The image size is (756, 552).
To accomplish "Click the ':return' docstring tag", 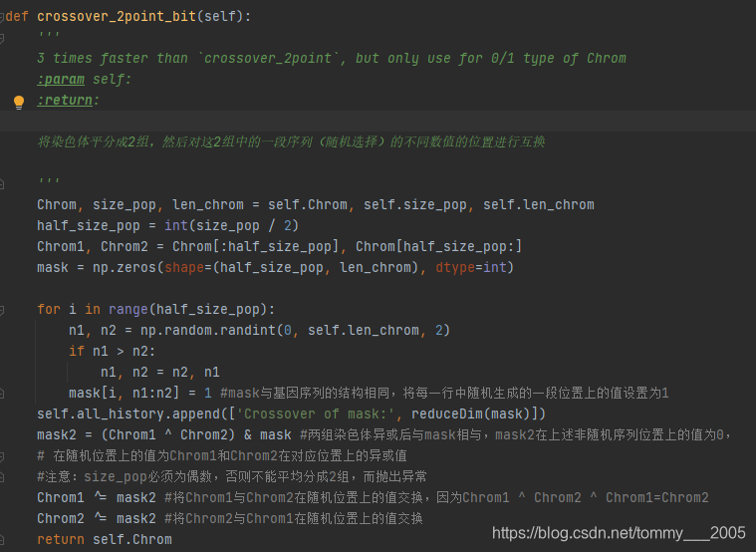I will click(65, 100).
